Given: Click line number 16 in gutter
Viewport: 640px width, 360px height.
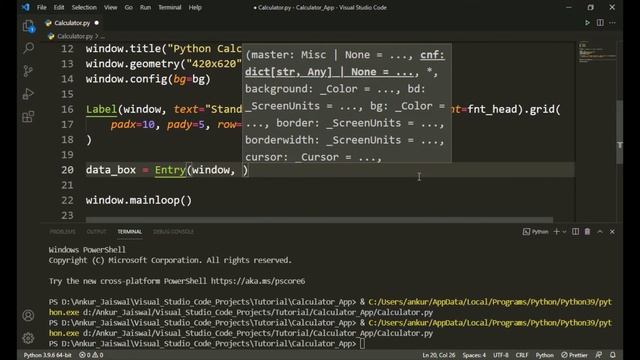Looking at the screenshot, I should [67, 109].
